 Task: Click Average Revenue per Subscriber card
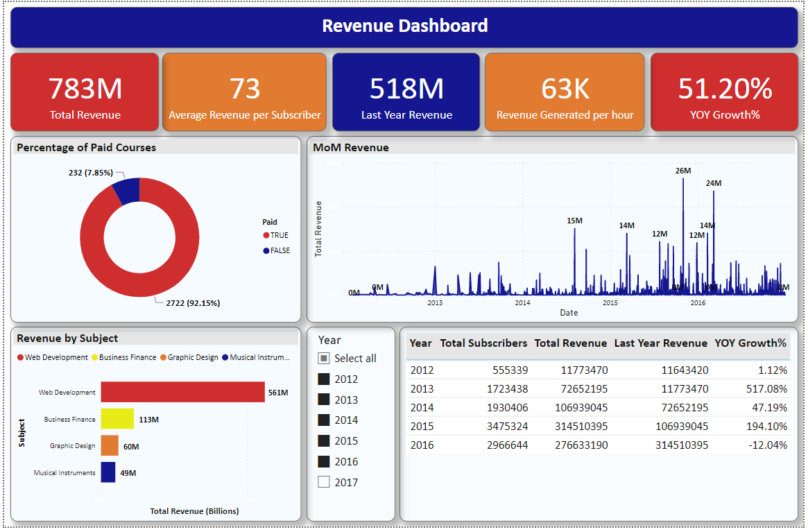[x=244, y=92]
